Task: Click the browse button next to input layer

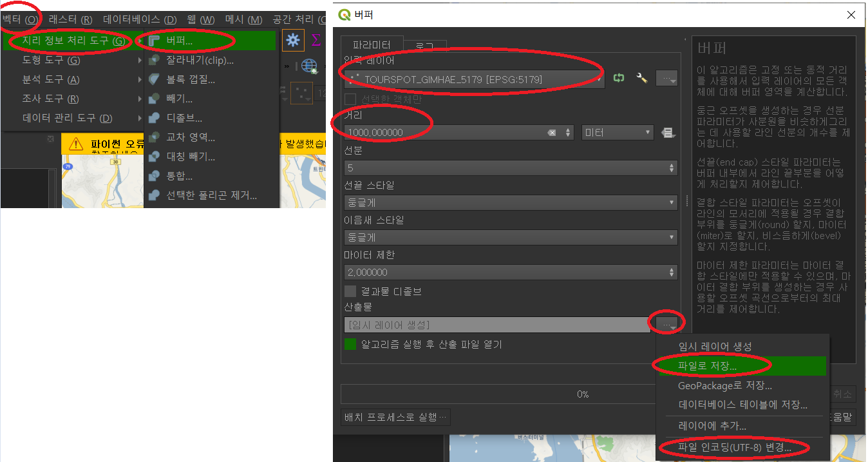Action: click(666, 79)
